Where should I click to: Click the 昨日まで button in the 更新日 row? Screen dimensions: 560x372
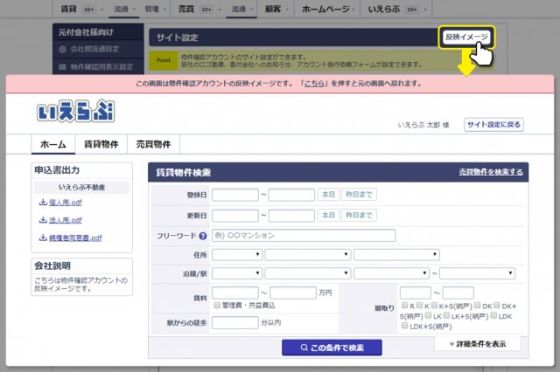click(x=359, y=215)
